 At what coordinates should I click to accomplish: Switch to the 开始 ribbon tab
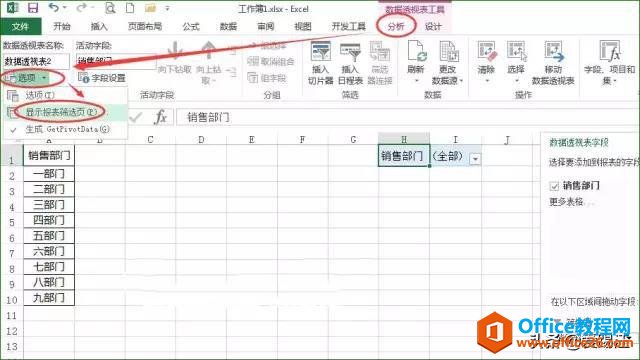click(x=62, y=27)
